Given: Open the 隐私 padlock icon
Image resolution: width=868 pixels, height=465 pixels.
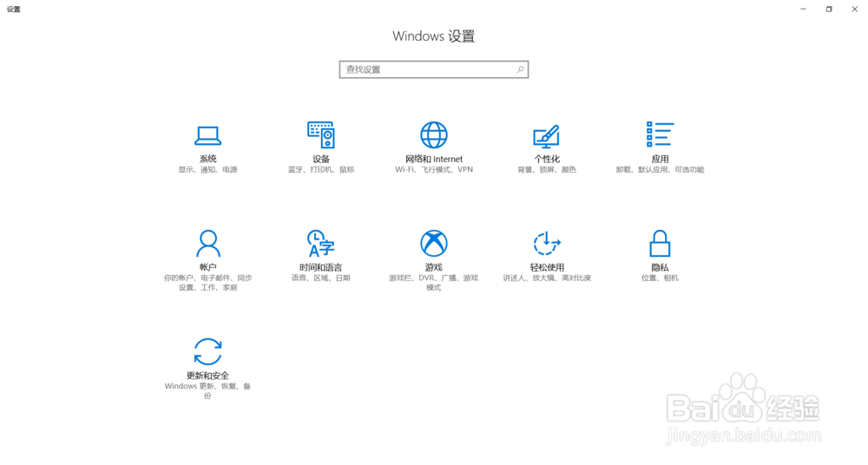Looking at the screenshot, I should pyautogui.click(x=660, y=244).
